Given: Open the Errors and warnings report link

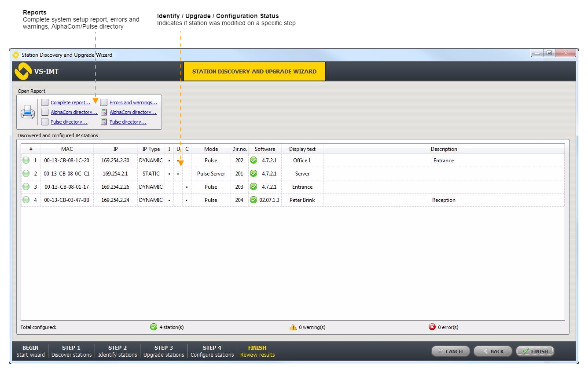Looking at the screenshot, I should pos(133,102).
